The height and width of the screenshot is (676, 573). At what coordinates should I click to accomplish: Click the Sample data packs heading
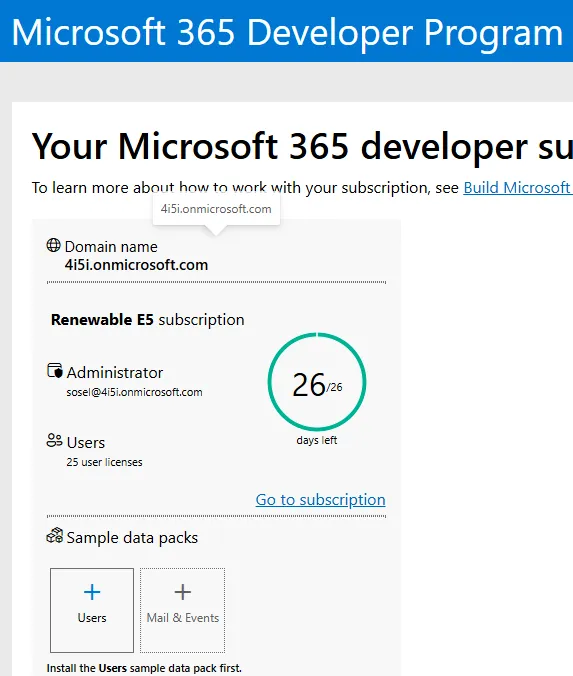(132, 538)
